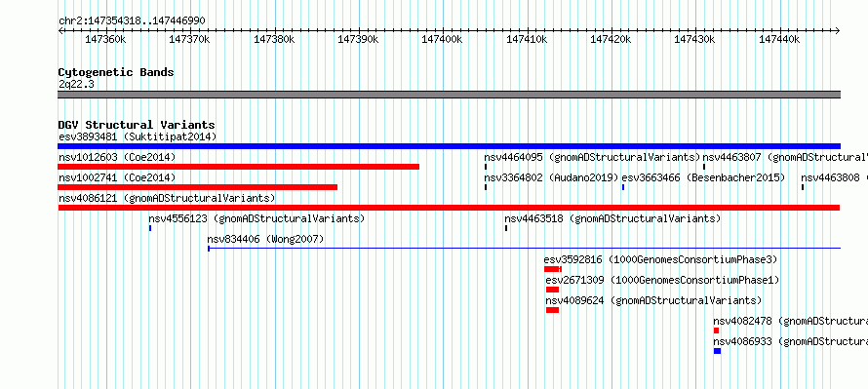Select the nsv4463807 variant label
Screen dimensions: 868x389
[x=785, y=157]
